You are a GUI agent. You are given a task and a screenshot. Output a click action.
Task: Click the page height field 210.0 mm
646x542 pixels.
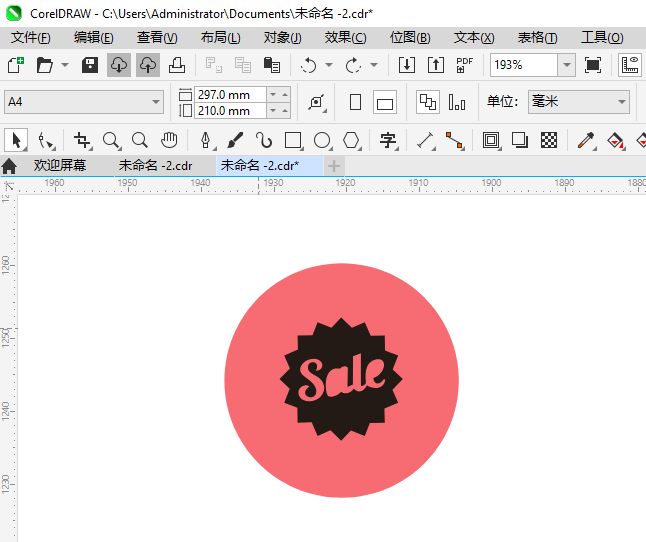tap(230, 111)
